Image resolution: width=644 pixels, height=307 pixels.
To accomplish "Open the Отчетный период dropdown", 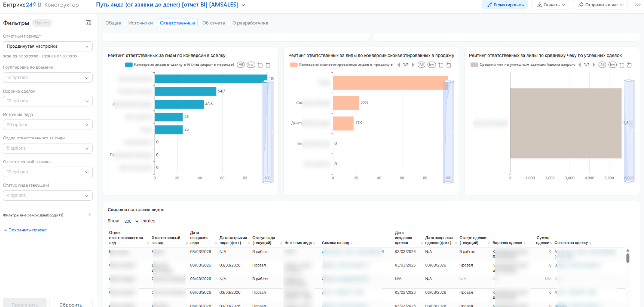I will (x=48, y=46).
